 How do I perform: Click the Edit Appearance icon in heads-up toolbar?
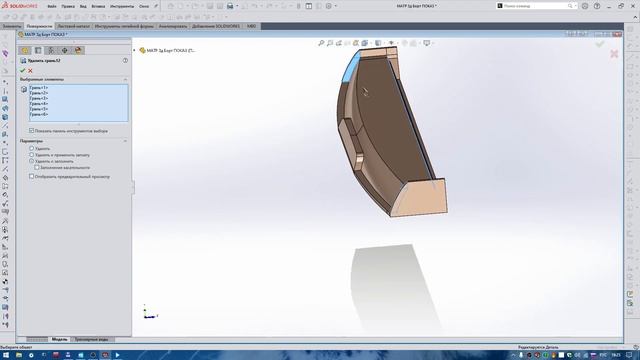404,43
